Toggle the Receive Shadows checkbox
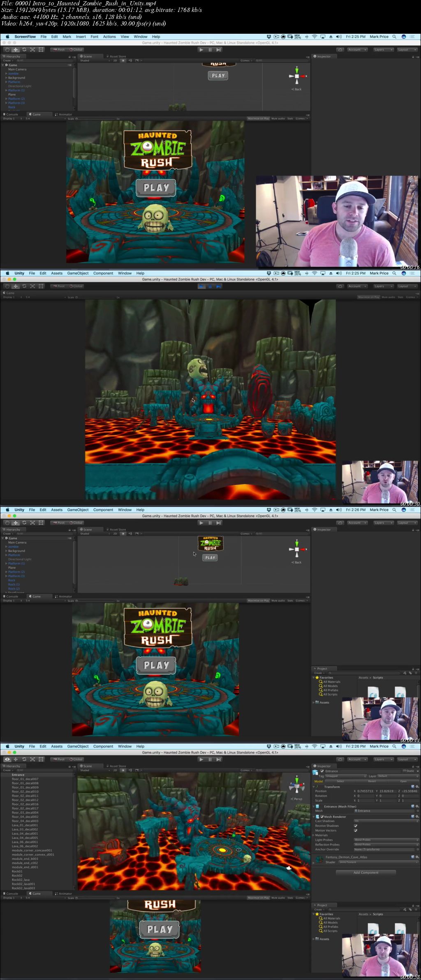421x980 pixels. click(x=356, y=826)
